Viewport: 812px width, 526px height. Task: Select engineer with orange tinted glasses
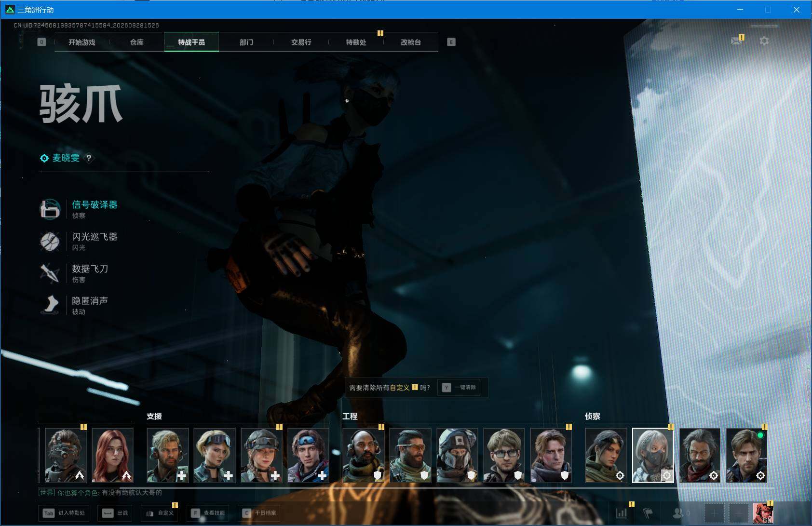pos(410,455)
